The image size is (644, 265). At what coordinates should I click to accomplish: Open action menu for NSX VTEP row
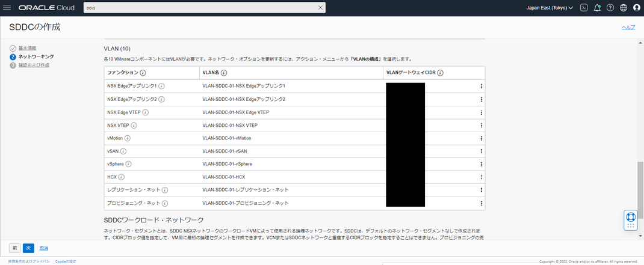[481, 125]
